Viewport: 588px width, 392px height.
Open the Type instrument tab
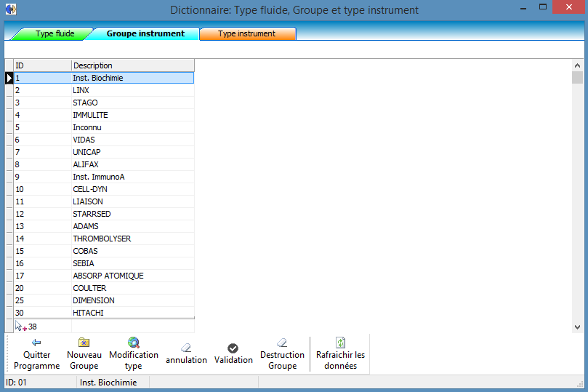click(x=248, y=33)
